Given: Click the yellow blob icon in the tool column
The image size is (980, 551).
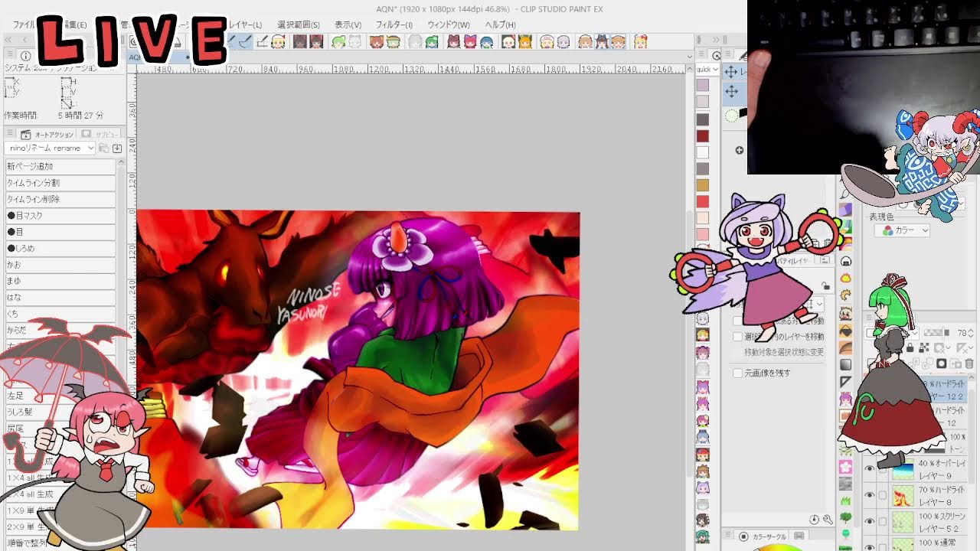Looking at the screenshot, I should point(846,279).
